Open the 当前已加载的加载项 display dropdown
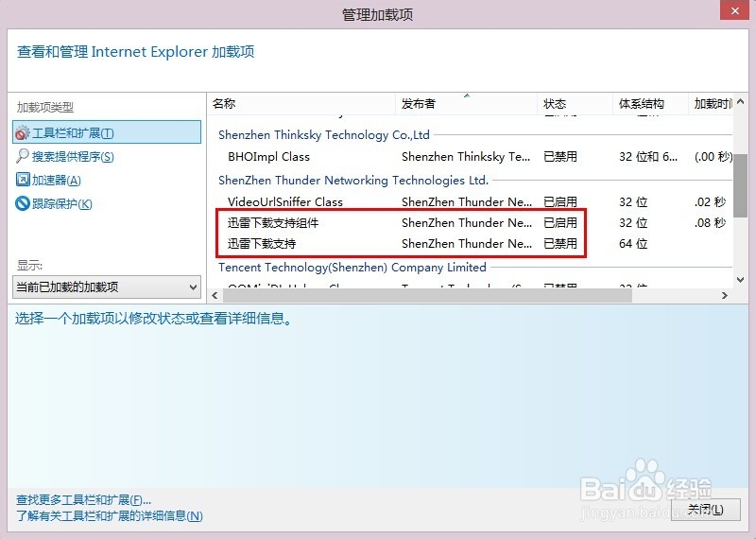The width and height of the screenshot is (756, 539). coord(107,287)
